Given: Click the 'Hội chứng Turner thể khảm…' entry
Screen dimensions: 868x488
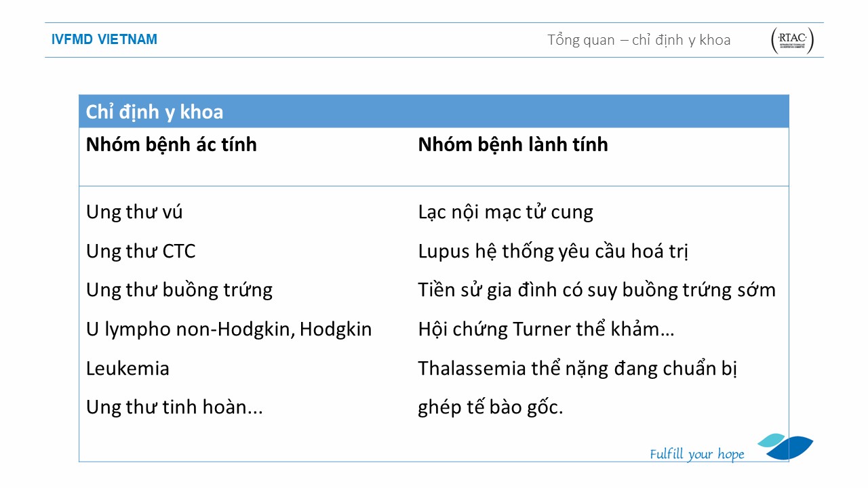Looking at the screenshot, I should coord(546,329).
